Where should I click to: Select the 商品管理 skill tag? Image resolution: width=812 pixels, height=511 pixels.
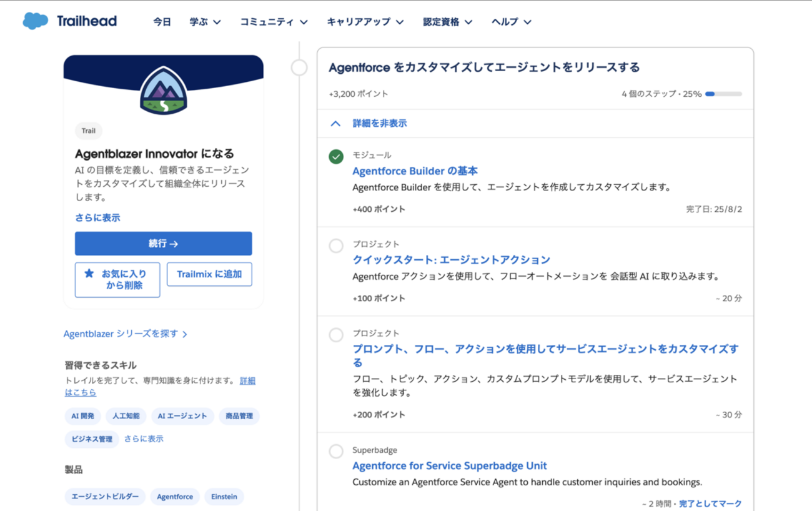pos(239,416)
